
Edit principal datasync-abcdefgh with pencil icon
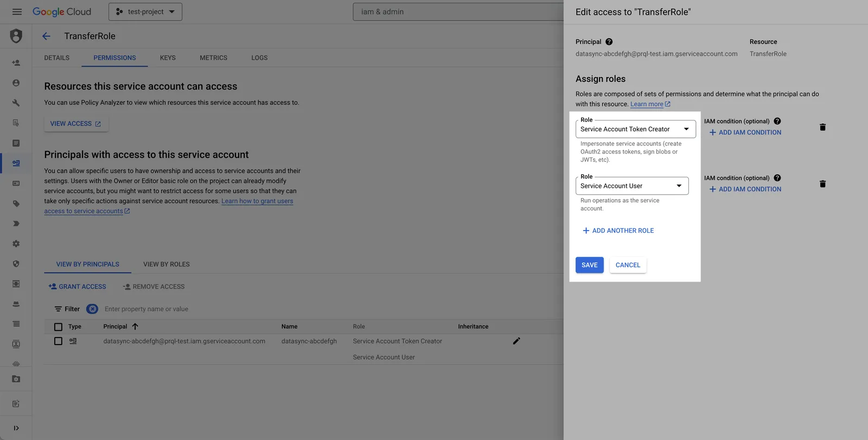pos(516,341)
